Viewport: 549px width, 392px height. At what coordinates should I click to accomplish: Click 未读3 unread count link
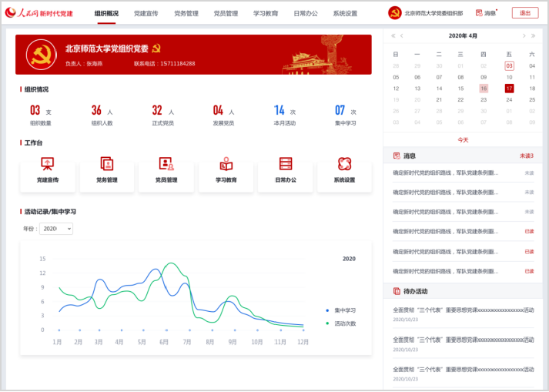pos(527,156)
